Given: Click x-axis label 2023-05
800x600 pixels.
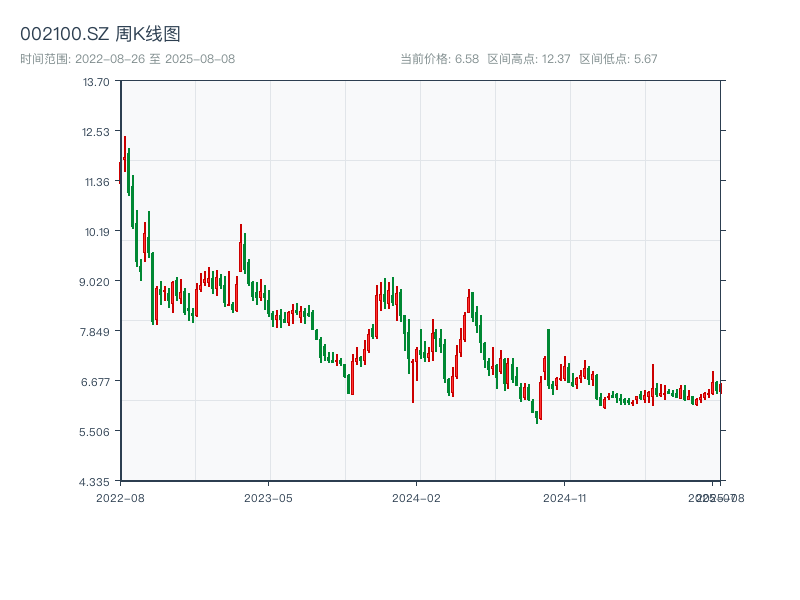Looking at the screenshot, I should pos(268,498).
